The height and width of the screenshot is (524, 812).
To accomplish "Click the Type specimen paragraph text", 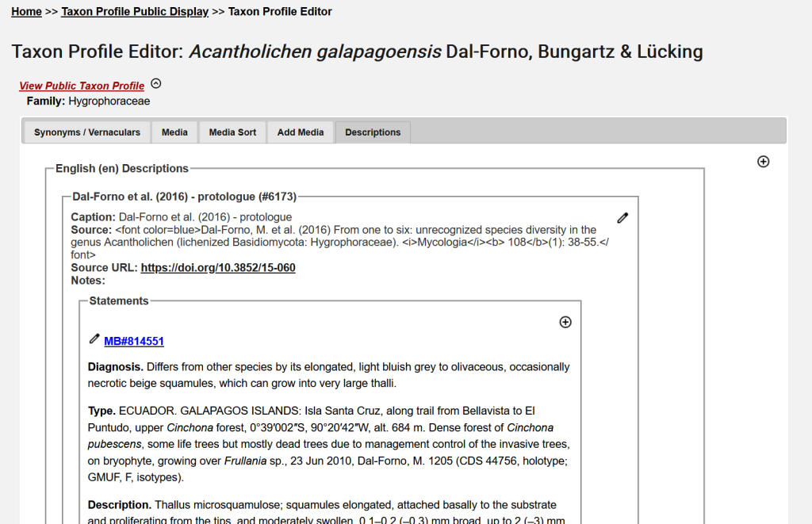I will tap(328, 444).
